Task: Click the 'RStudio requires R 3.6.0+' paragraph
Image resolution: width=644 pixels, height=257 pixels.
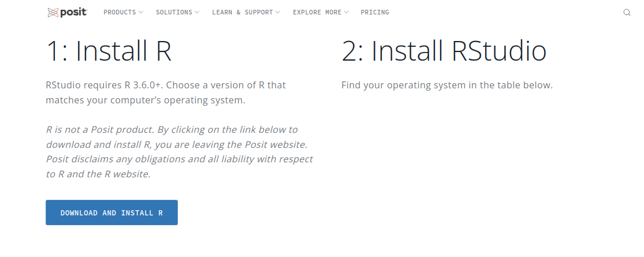Action: pyautogui.click(x=166, y=93)
